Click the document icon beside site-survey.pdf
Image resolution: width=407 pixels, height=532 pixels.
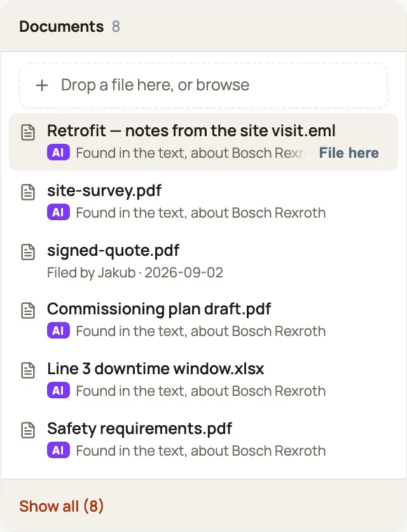pos(28,192)
